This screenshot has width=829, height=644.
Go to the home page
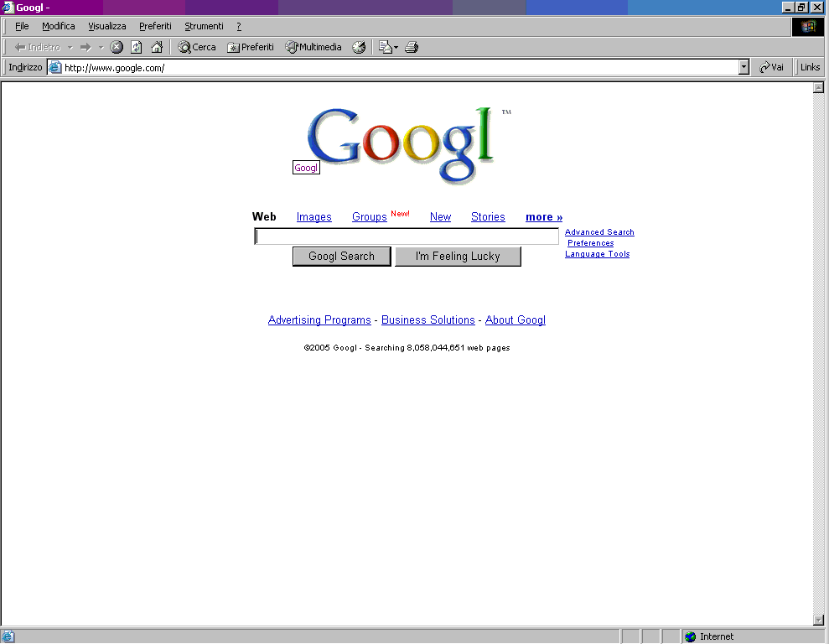(x=157, y=47)
